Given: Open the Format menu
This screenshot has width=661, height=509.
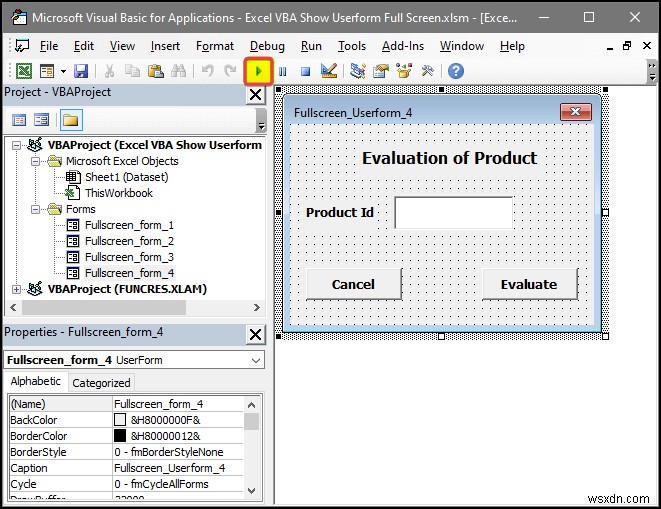Looking at the screenshot, I should [215, 46].
